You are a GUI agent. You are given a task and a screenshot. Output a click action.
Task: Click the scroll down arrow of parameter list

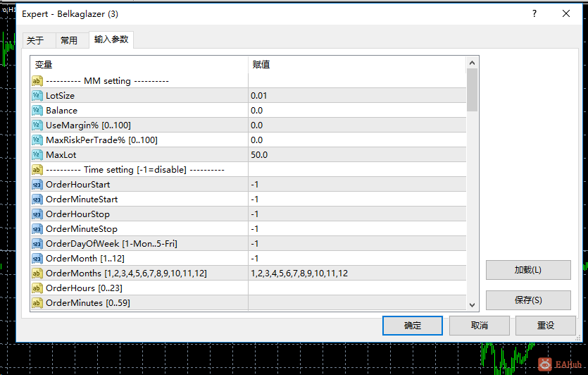point(472,305)
